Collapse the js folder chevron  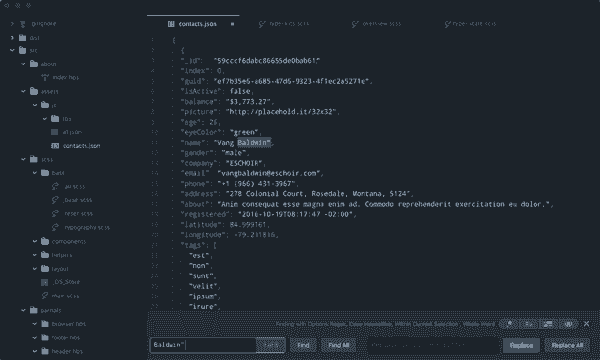(35, 105)
